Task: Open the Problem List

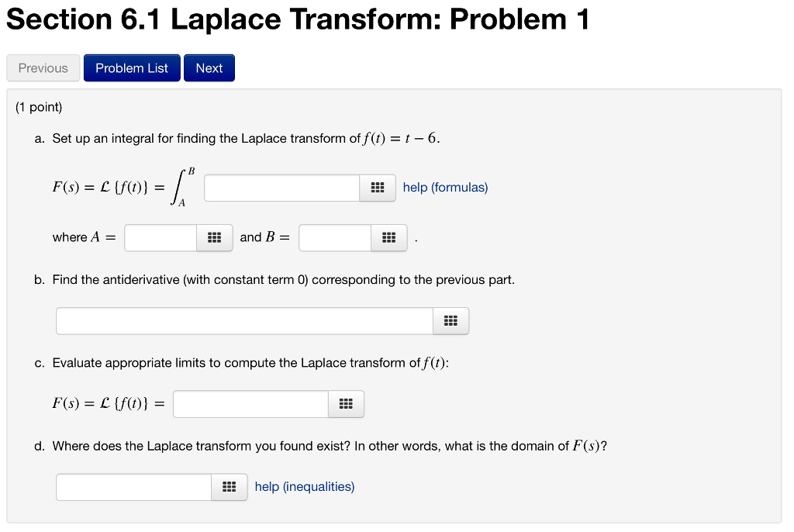Action: pos(131,67)
